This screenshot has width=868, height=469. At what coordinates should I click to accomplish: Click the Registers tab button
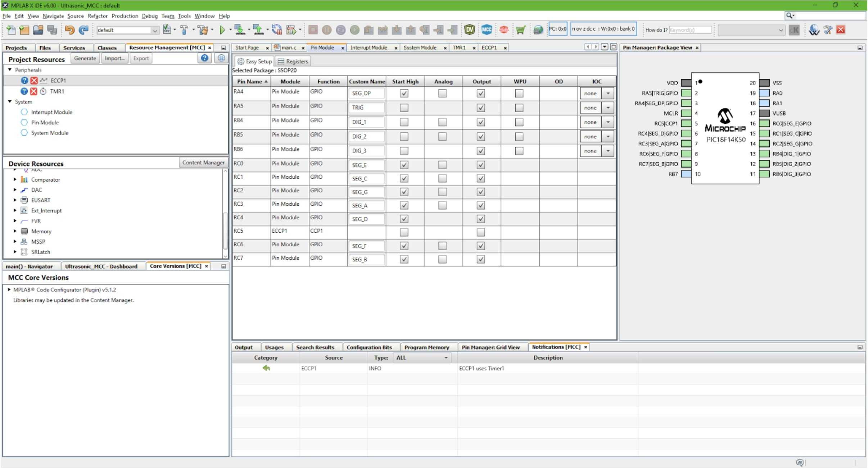[293, 62]
